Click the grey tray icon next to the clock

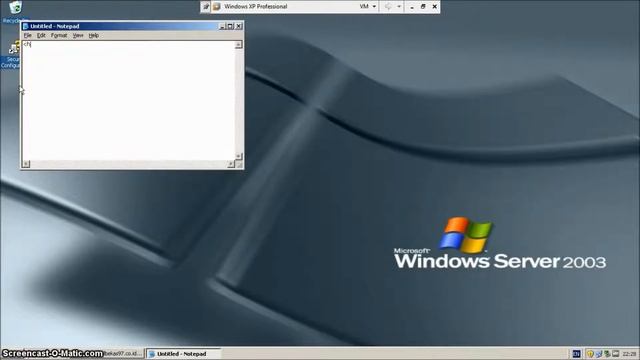616,354
